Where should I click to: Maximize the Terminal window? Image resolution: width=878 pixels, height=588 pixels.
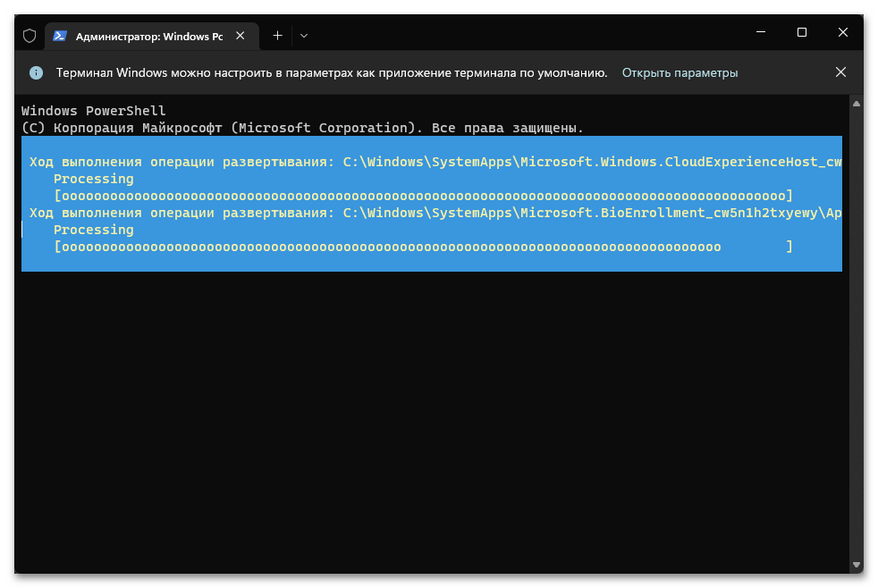(801, 33)
